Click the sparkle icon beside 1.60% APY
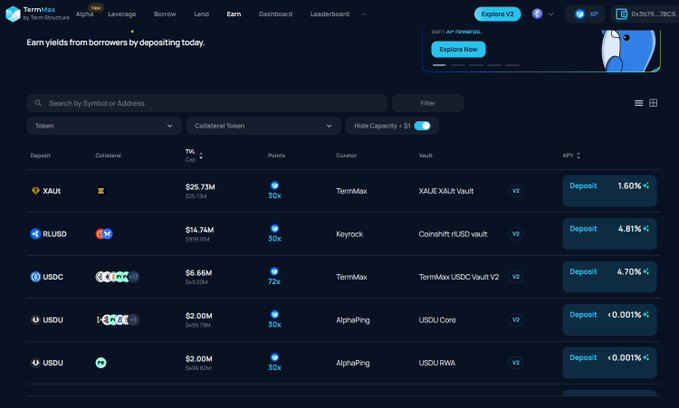 (x=646, y=185)
